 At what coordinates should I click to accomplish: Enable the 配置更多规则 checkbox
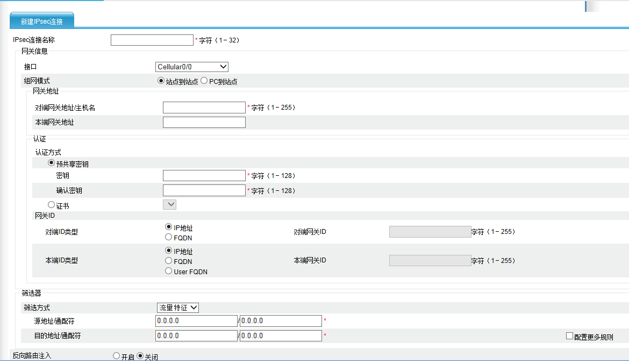[x=570, y=336]
